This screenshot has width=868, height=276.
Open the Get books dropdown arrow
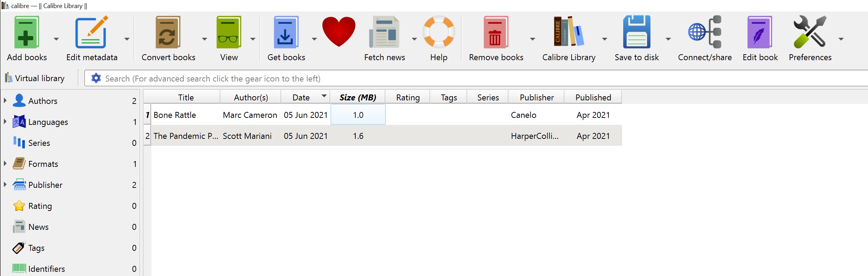tap(314, 39)
